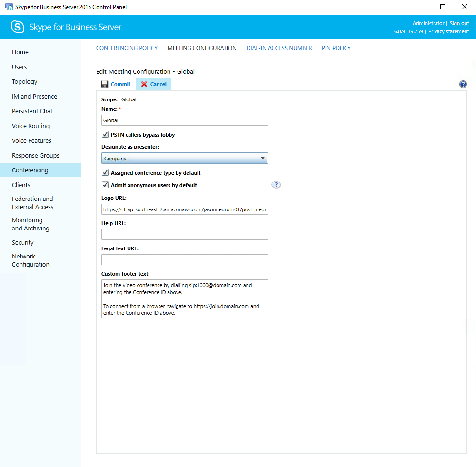This screenshot has width=476, height=467.
Task: Click the Legal text URL field
Action: click(x=184, y=260)
